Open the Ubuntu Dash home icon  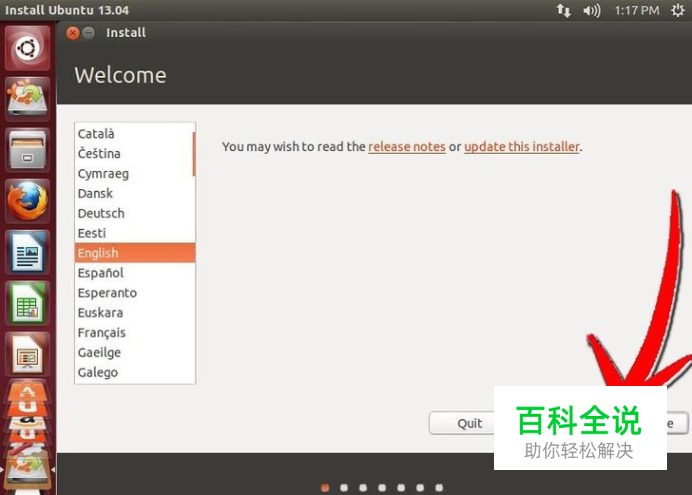(x=27, y=48)
